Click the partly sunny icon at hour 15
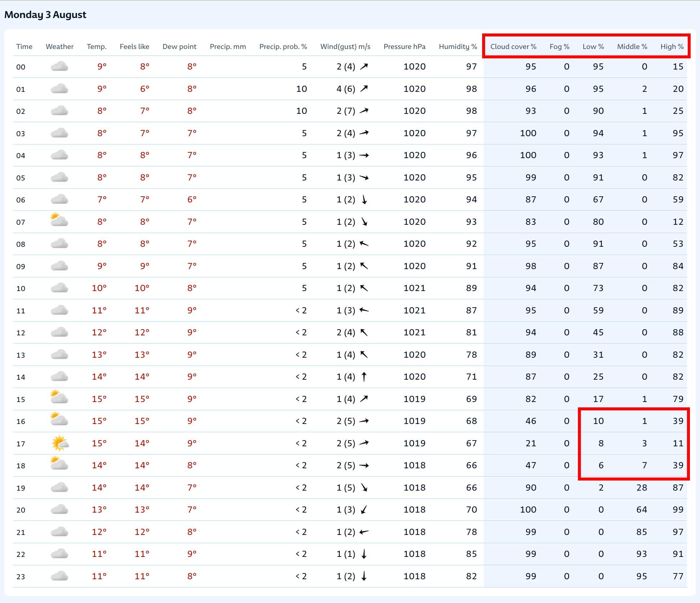Screen dimensions: 700x603 click(x=59, y=397)
